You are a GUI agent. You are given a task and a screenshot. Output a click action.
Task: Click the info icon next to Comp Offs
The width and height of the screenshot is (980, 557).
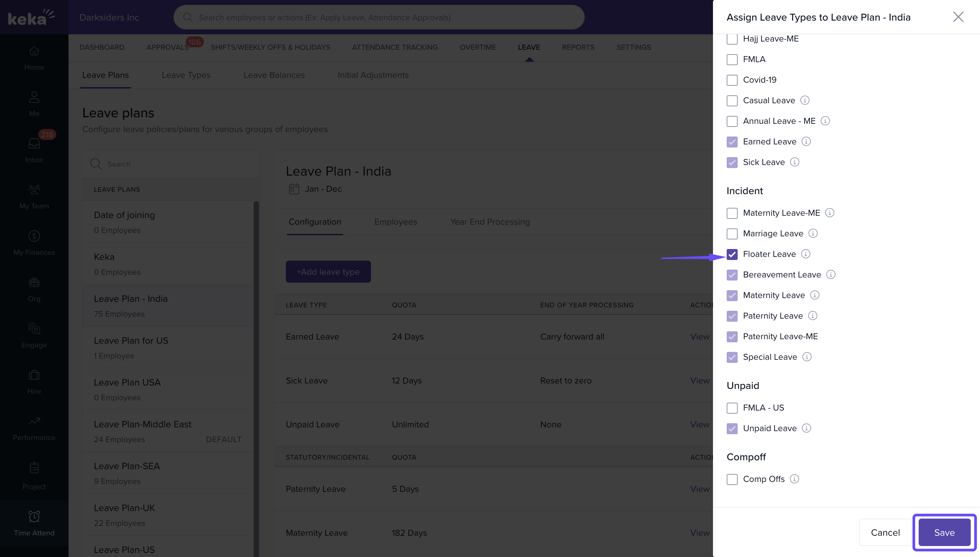[795, 479]
